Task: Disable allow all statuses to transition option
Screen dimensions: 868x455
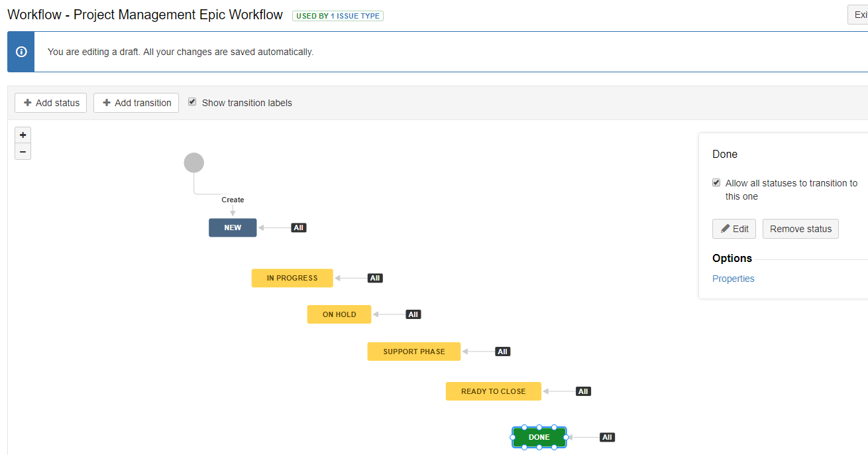Action: click(x=716, y=182)
